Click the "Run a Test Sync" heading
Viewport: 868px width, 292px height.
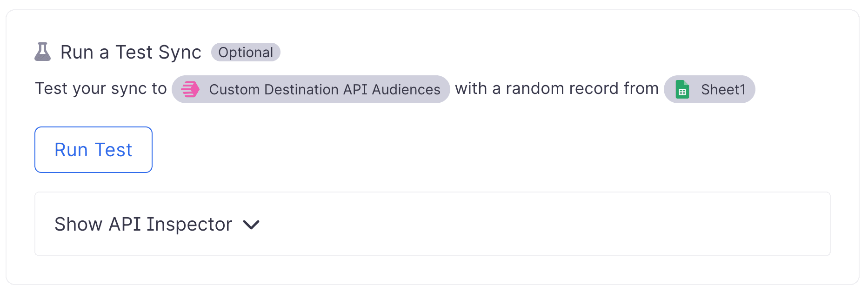[131, 53]
